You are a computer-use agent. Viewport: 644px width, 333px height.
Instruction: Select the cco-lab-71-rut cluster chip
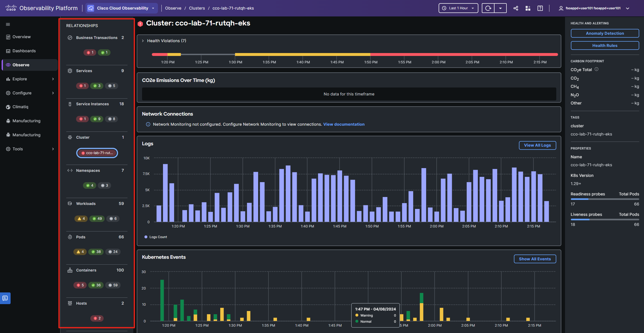click(97, 153)
